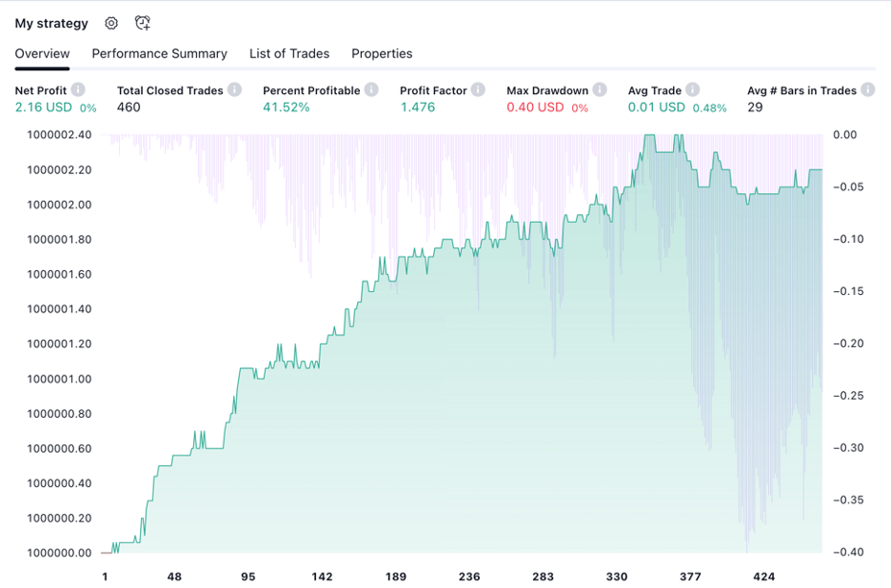Show Net Profit info tooltip icon
Image resolution: width=891 pixels, height=588 pixels.
(x=78, y=89)
